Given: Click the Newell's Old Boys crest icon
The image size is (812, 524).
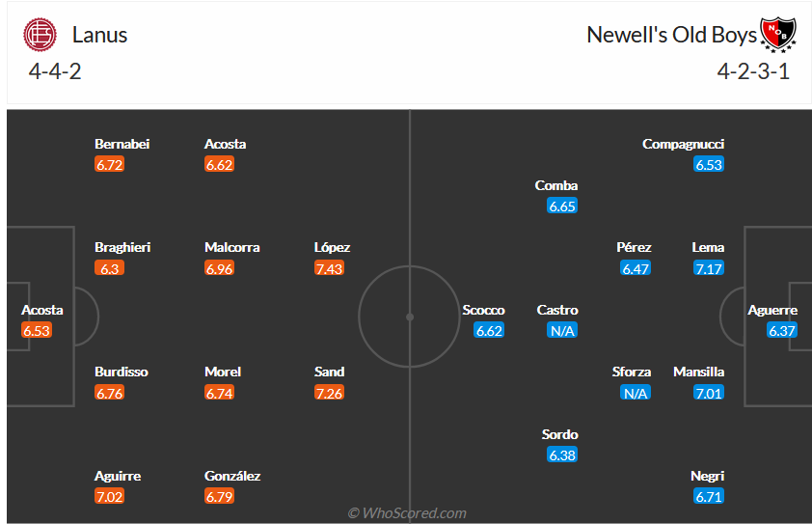Looking at the screenshot, I should pyautogui.click(x=777, y=35).
